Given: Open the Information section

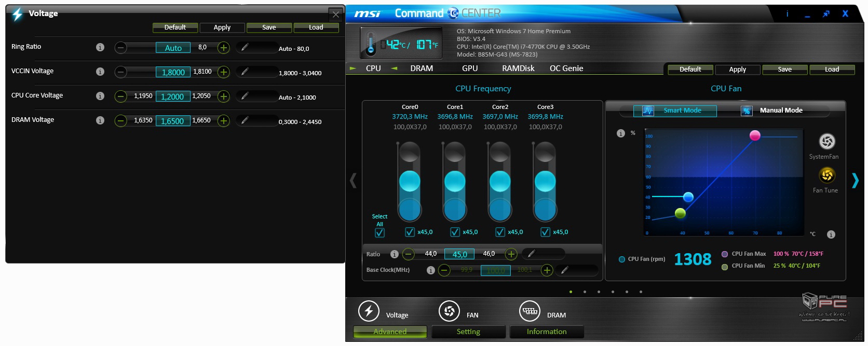Looking at the screenshot, I should (x=547, y=332).
